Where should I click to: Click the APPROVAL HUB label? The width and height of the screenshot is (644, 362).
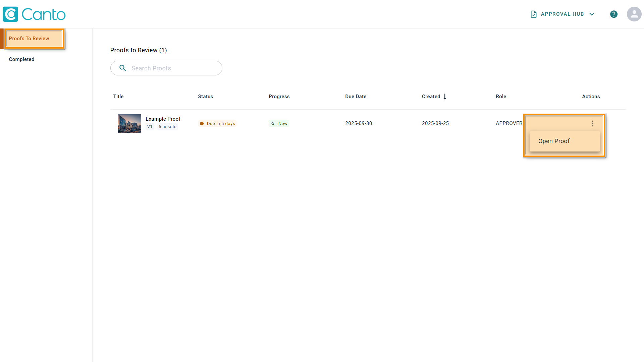coord(562,14)
